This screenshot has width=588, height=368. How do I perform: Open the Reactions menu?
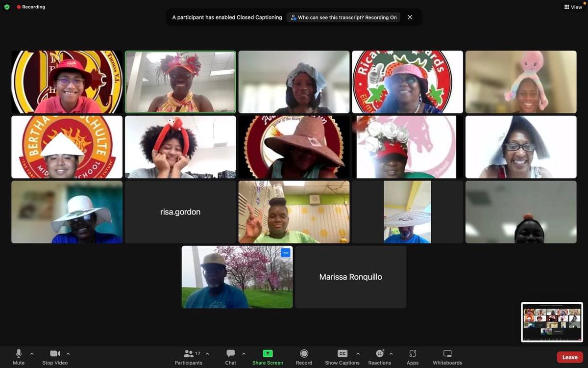[380, 357]
